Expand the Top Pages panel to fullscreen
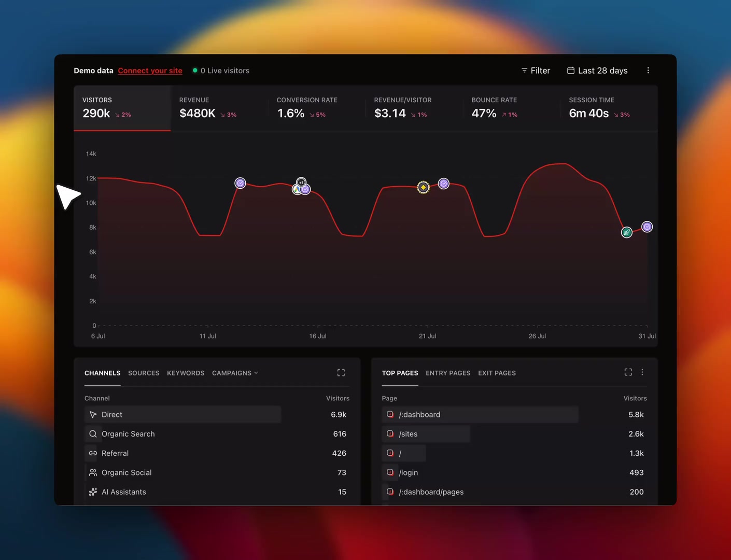The height and width of the screenshot is (560, 731). click(x=628, y=372)
